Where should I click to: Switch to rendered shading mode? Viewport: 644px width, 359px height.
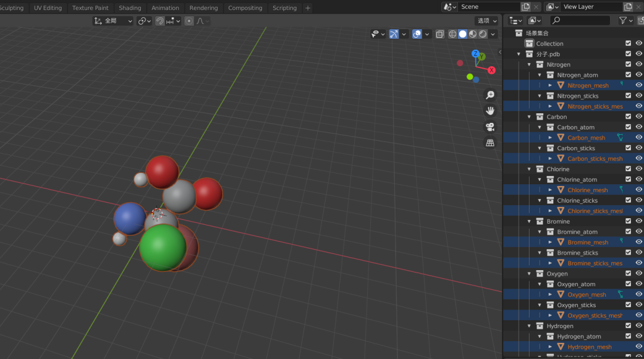pos(482,34)
